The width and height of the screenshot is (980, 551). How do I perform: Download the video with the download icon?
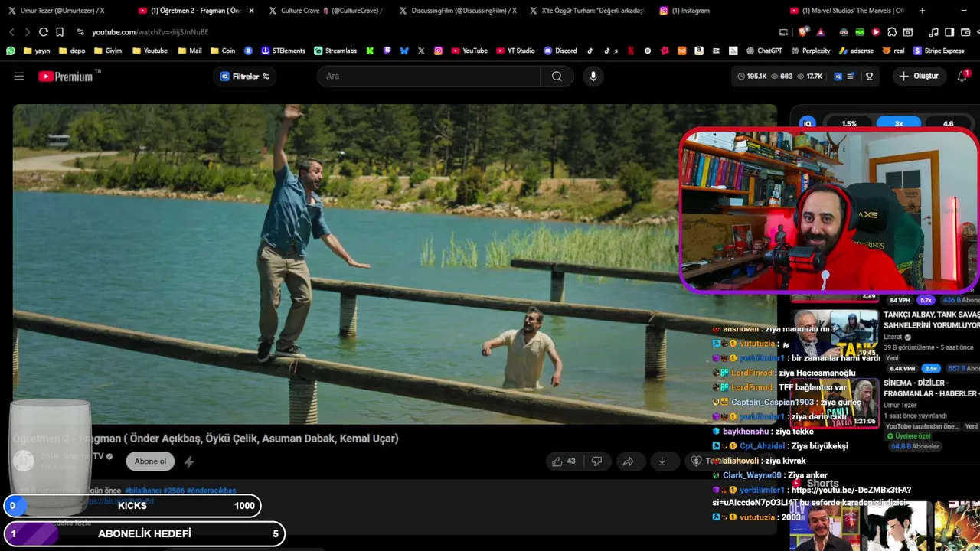(x=661, y=461)
